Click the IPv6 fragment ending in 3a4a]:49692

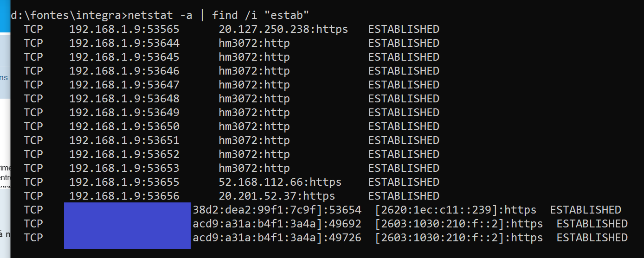[x=277, y=224]
